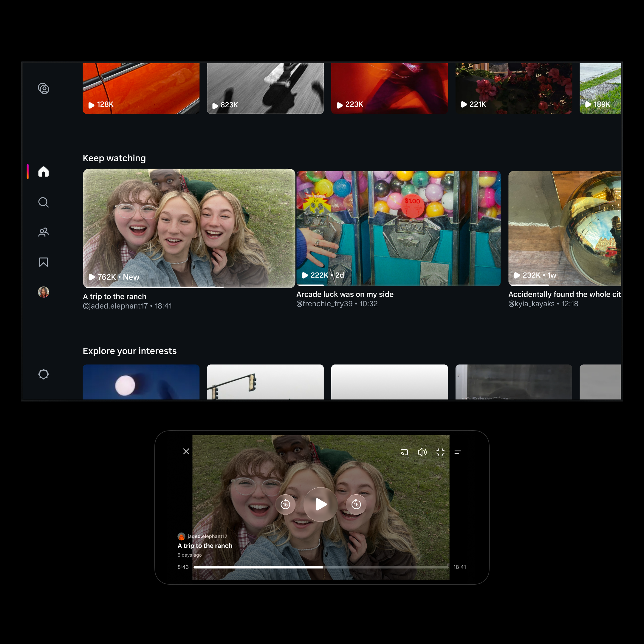Open the Search magnifier icon in sidebar

(x=43, y=202)
